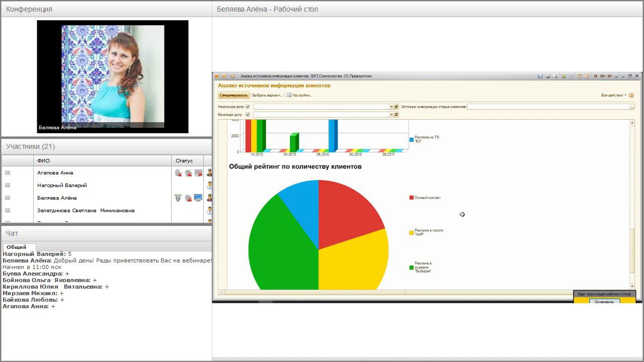This screenshot has width=644, height=362.
Task: Click Выбрать вариант... button
Action: 268,95
